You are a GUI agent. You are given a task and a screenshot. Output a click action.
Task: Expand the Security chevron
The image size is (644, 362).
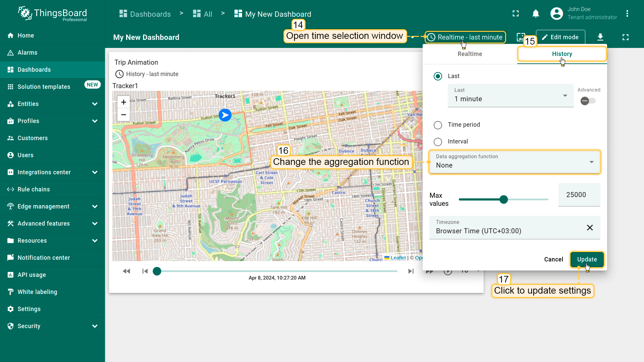(x=95, y=326)
